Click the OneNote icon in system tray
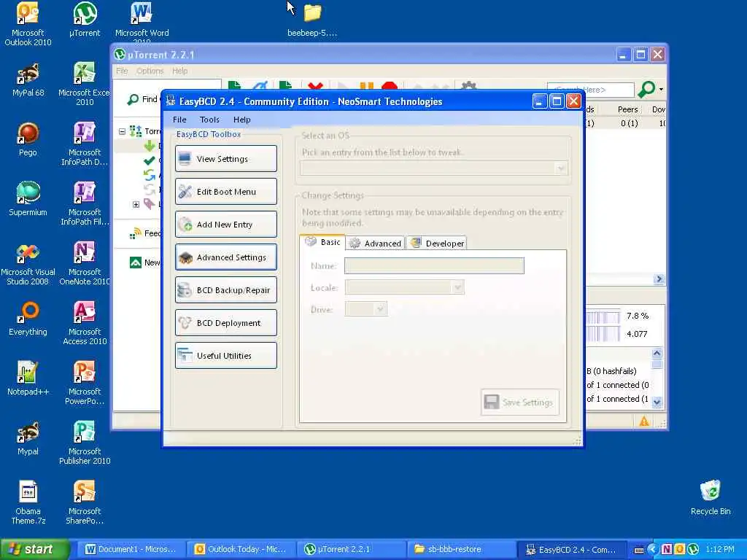The image size is (747, 560). (x=667, y=550)
